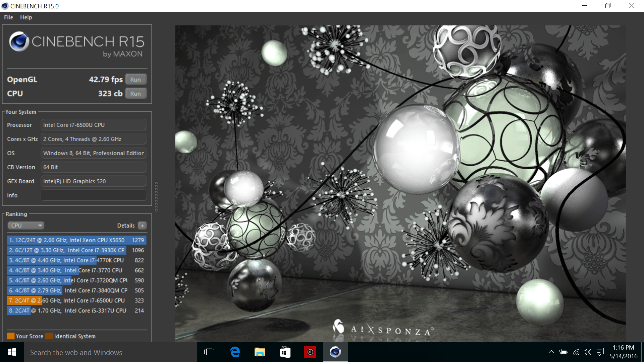Viewport: 644px width, 362px height.
Task: Open the Help menu
Action: point(26,17)
